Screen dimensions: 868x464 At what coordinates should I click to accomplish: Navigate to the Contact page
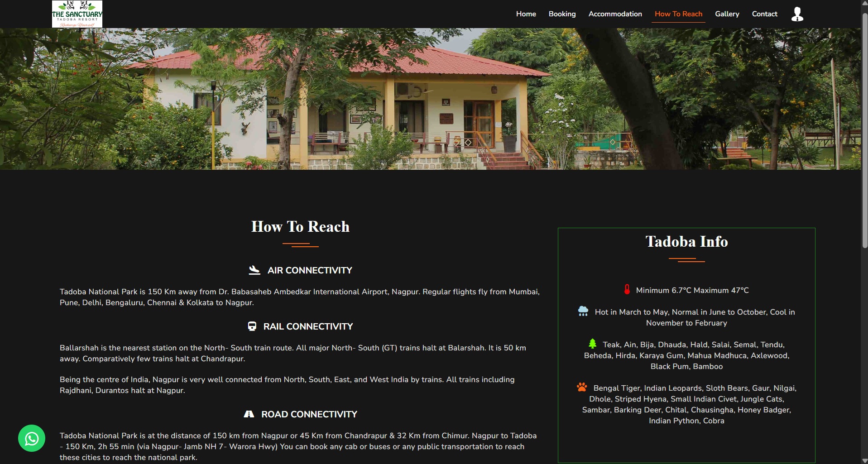coord(764,14)
